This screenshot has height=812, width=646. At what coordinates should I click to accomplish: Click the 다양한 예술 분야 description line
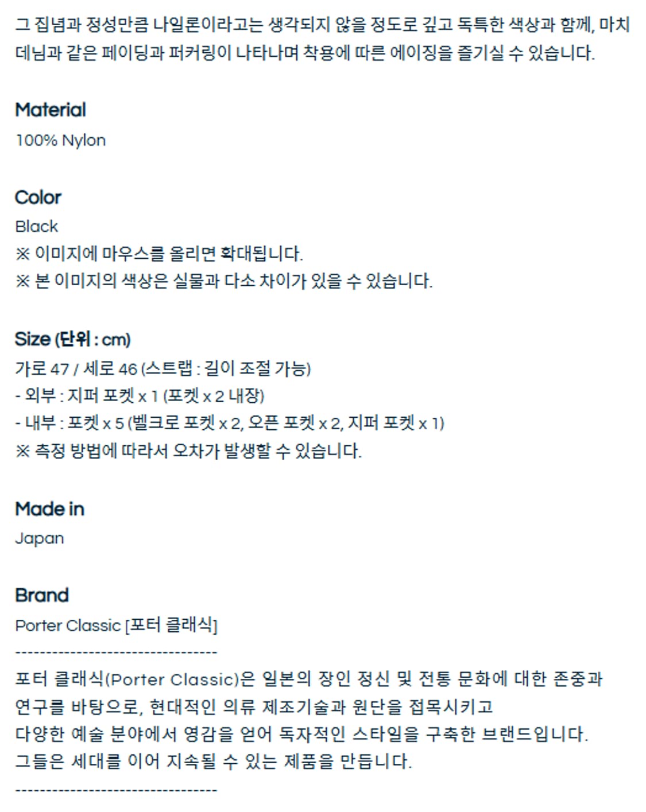301,734
